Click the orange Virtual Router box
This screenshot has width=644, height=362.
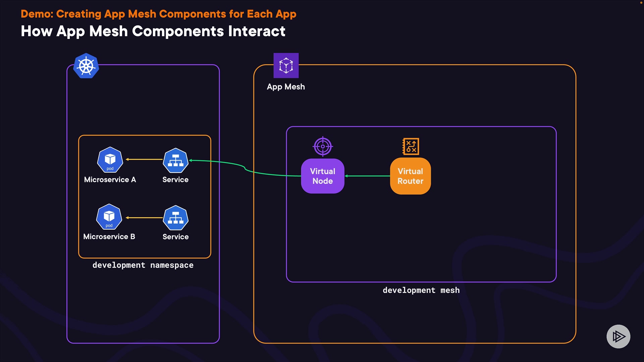(410, 176)
